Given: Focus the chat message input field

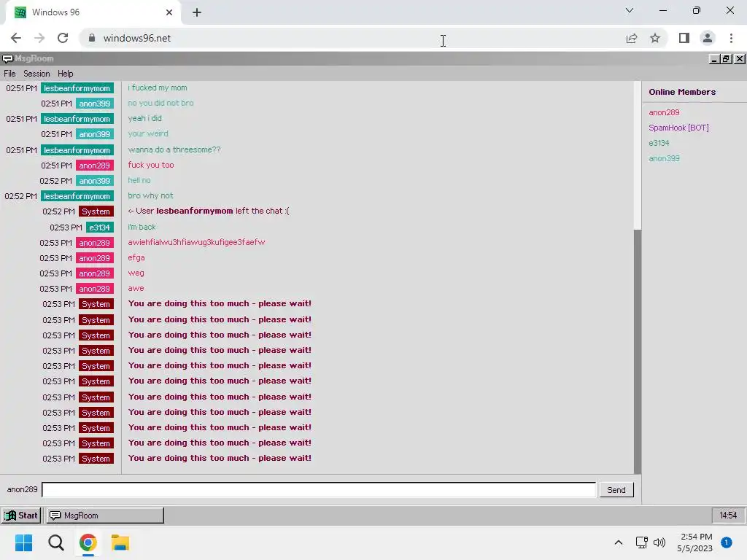Looking at the screenshot, I should click(x=319, y=489).
